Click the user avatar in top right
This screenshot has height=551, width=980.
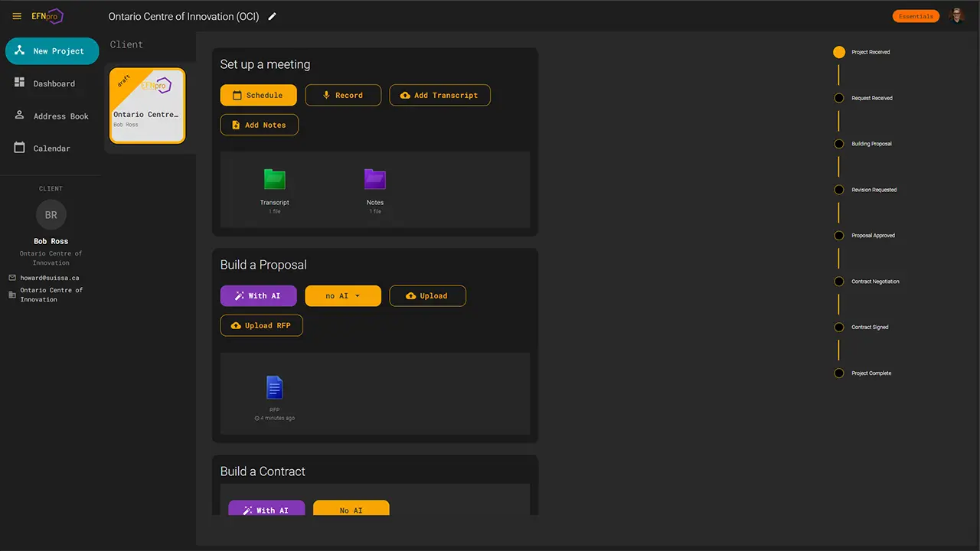[x=956, y=16]
